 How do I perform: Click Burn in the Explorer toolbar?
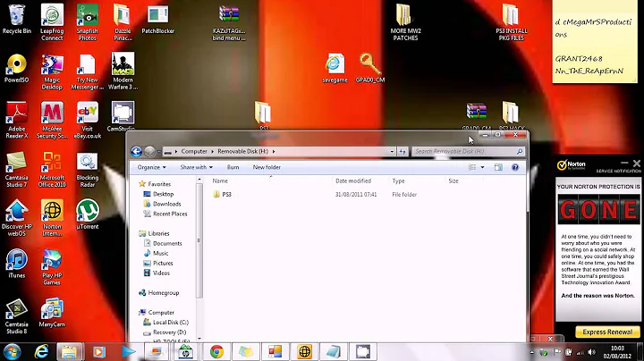click(233, 167)
